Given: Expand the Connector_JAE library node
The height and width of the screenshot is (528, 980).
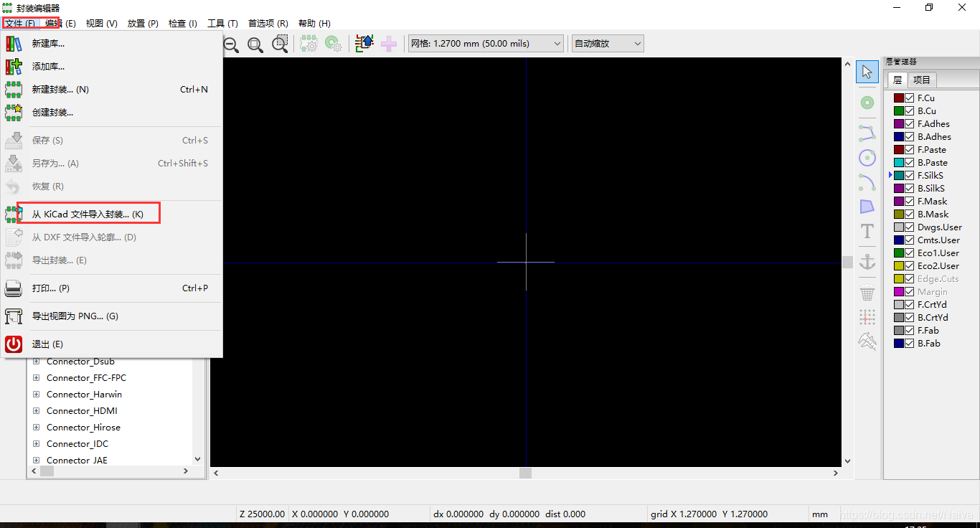Looking at the screenshot, I should tap(36, 461).
